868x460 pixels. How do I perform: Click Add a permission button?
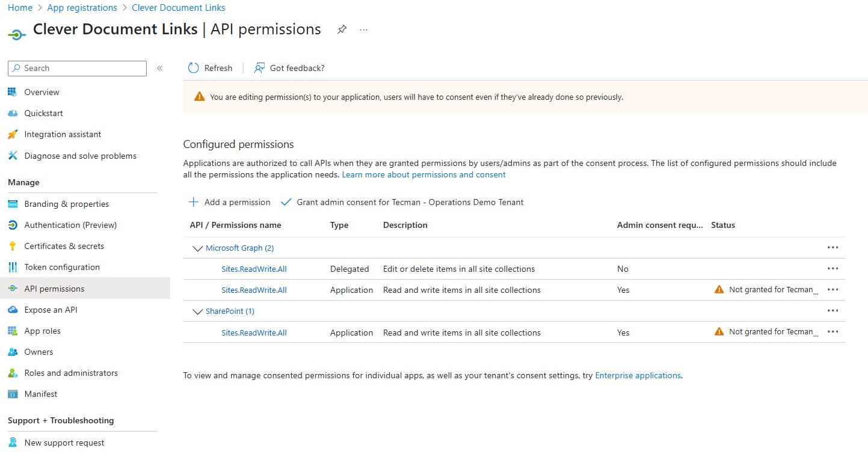230,202
